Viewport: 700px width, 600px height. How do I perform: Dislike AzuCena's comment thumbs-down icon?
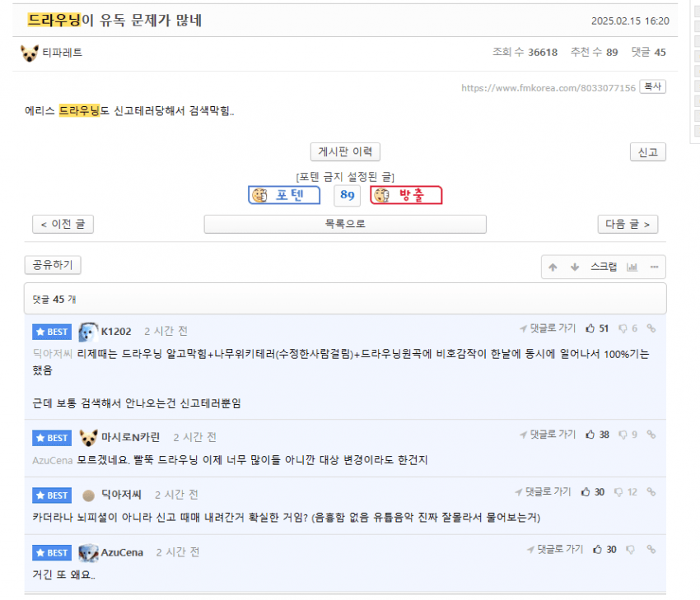630,550
